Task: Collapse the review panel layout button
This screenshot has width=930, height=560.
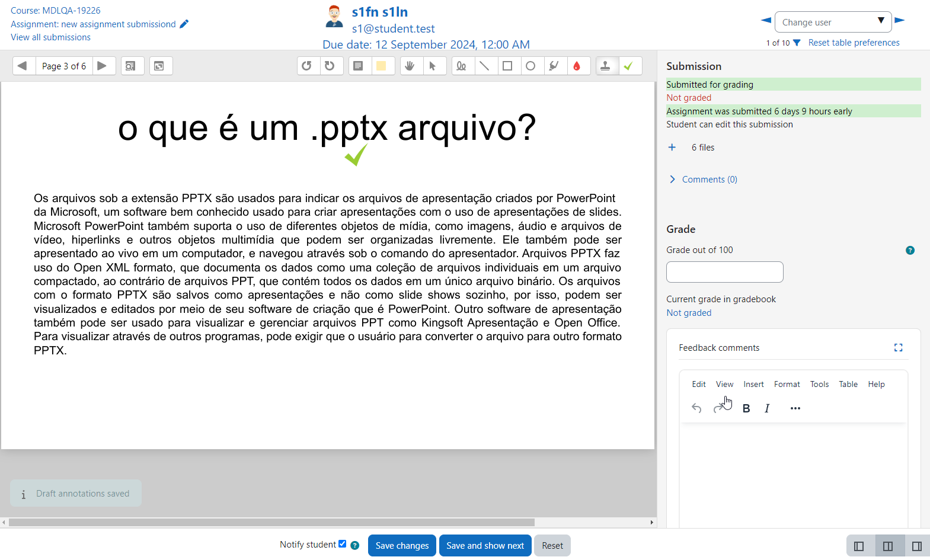Action: click(x=859, y=546)
